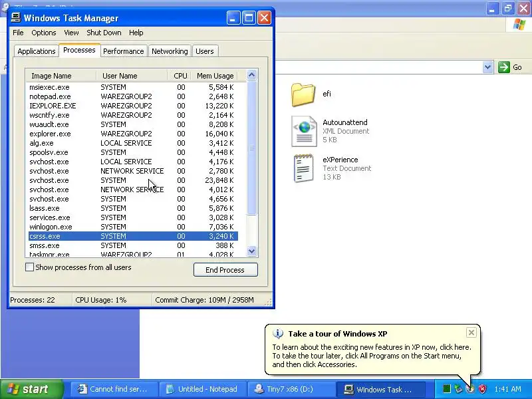This screenshot has height=399, width=532.
Task: Switch to Tiny7 x86 (D:) taskbar button
Action: click(291, 389)
